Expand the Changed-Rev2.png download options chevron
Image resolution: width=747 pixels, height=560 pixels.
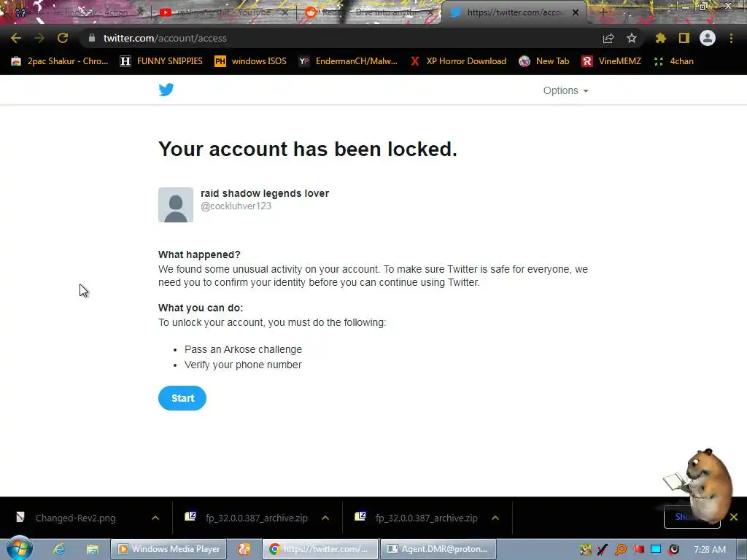(155, 518)
